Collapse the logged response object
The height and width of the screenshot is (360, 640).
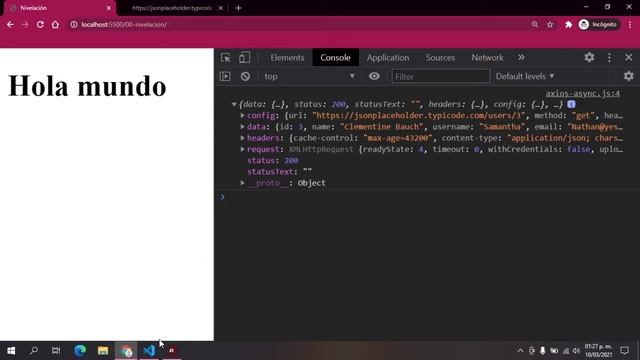(x=234, y=104)
